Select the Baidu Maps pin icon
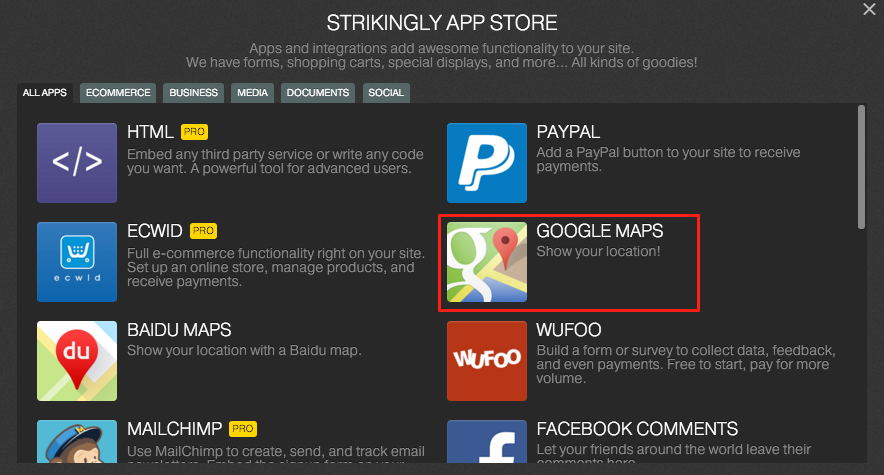Screen dimensions: 884x475 pyautogui.click(x=77, y=361)
